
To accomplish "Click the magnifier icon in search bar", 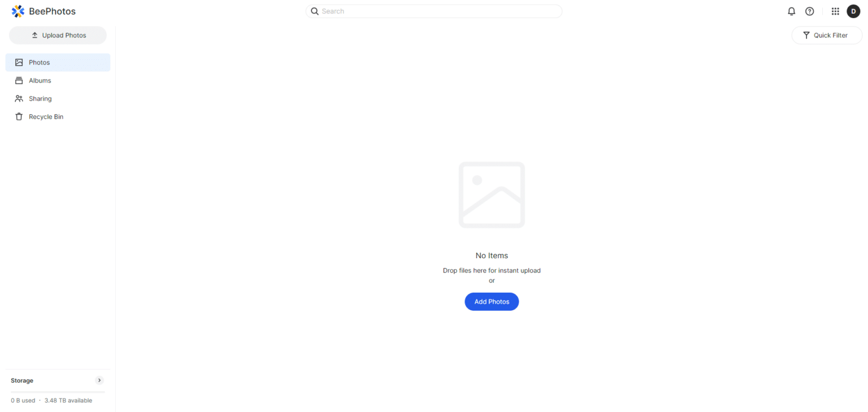I will [x=315, y=11].
